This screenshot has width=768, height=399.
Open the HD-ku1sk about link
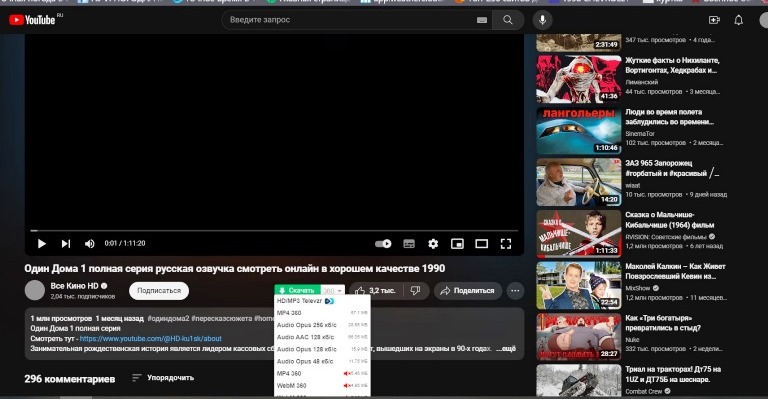coord(150,338)
